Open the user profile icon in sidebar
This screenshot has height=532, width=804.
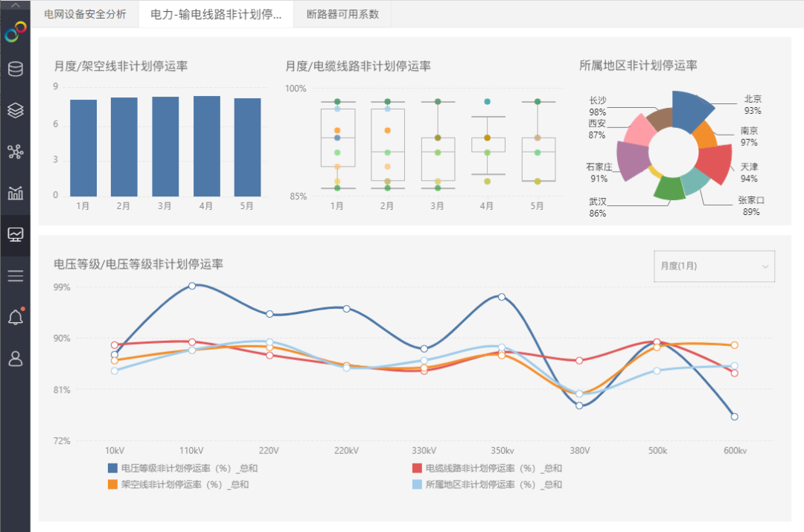[15, 359]
